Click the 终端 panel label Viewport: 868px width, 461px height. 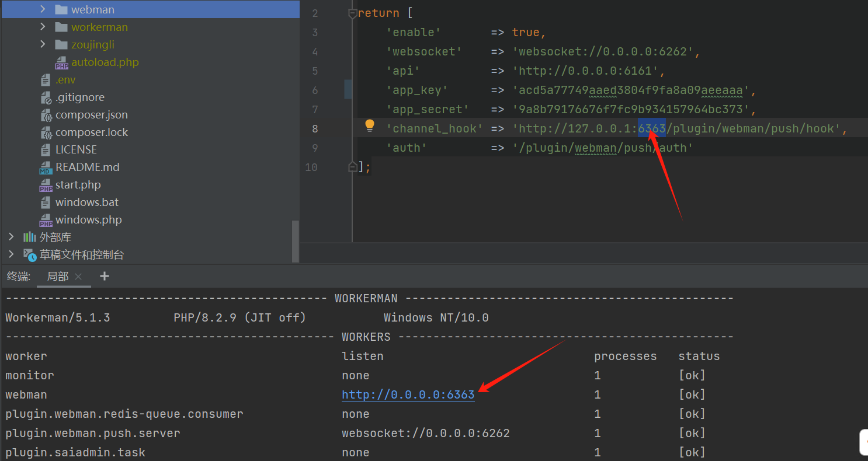pyautogui.click(x=19, y=276)
